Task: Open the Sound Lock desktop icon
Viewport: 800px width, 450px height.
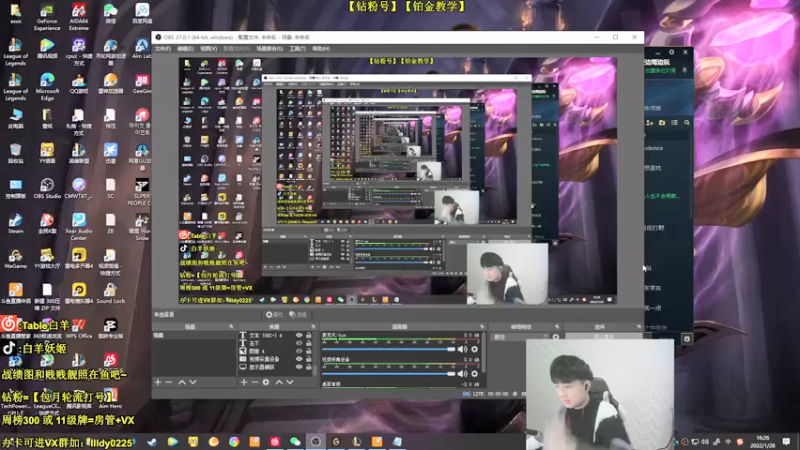Action: [x=110, y=293]
